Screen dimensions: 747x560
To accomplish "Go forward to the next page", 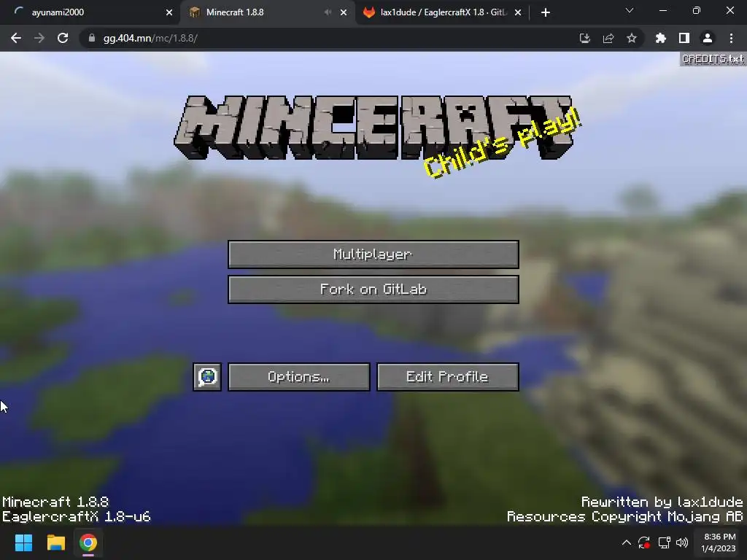I will click(39, 38).
